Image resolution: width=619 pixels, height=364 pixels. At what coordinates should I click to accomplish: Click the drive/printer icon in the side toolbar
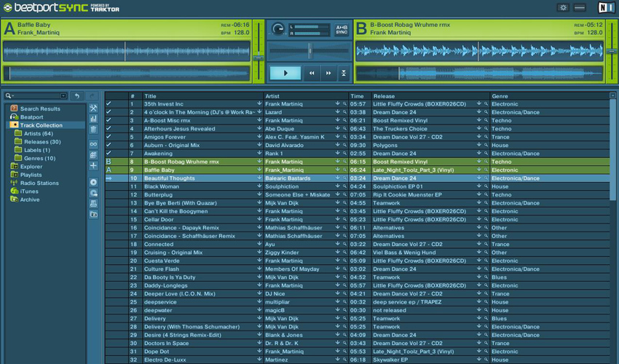tap(93, 204)
